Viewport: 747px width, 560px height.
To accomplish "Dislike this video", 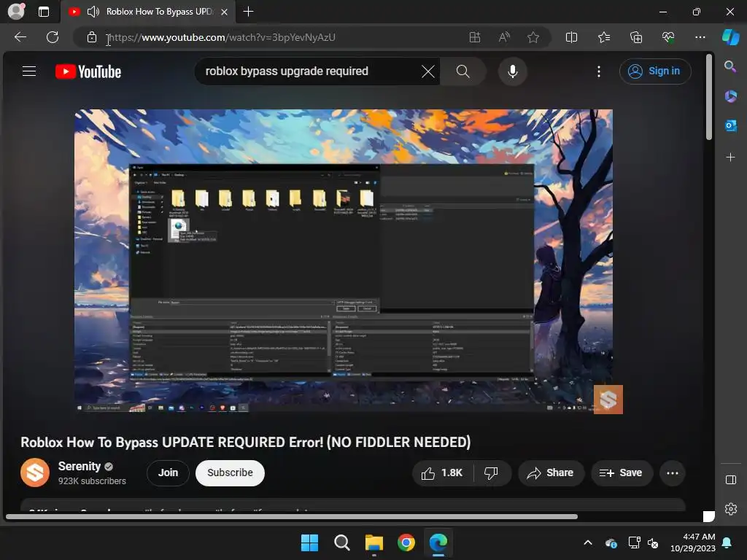I will pyautogui.click(x=491, y=472).
